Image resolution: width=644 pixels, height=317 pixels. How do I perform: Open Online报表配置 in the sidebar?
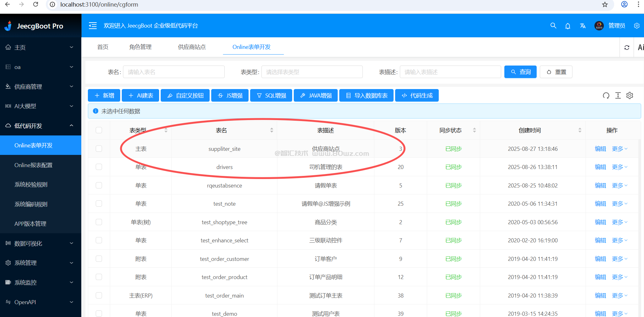click(40, 165)
